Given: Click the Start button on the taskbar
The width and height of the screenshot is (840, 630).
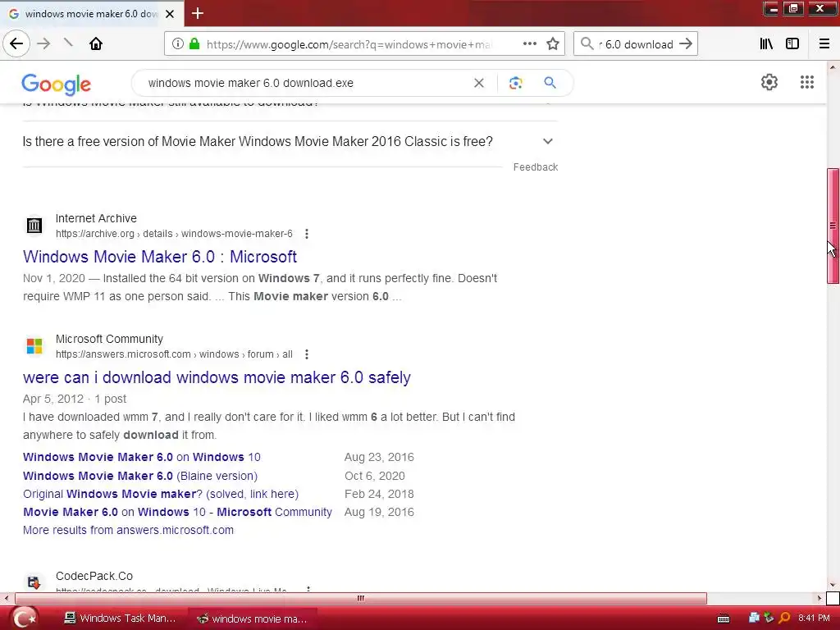Looking at the screenshot, I should click(x=25, y=619).
